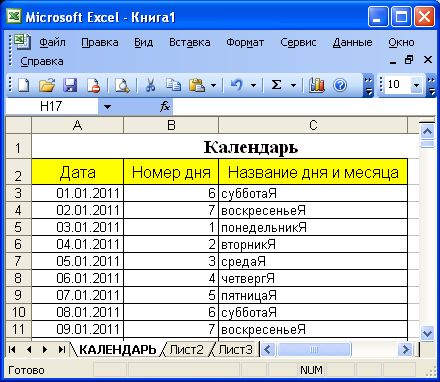
Task: Click the fx Insert Function button
Action: (165, 107)
